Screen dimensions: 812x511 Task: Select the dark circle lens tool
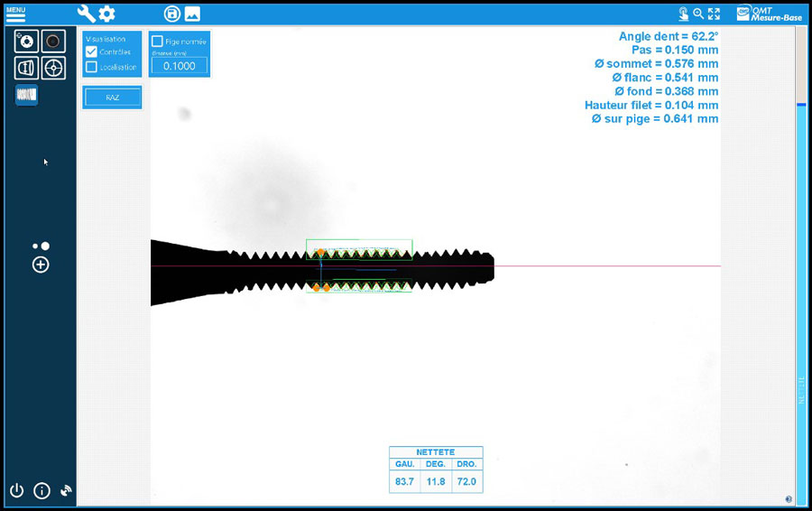coord(54,42)
